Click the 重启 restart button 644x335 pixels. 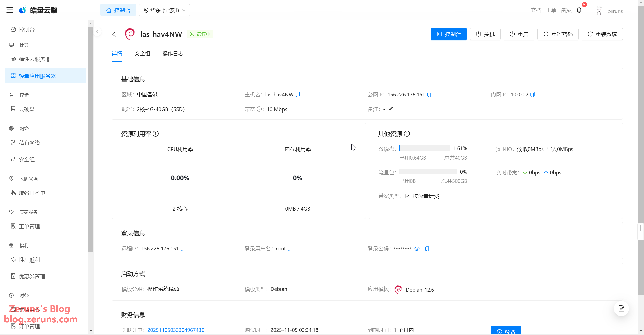coord(519,34)
